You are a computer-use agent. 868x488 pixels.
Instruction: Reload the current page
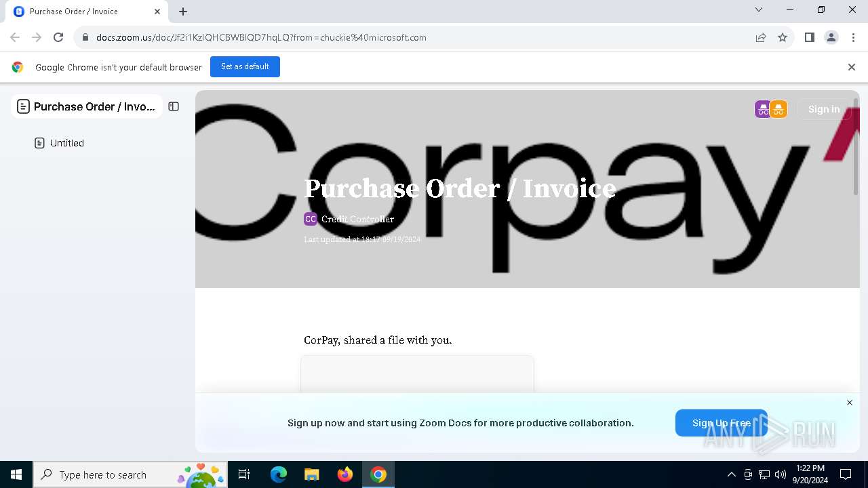pos(58,37)
